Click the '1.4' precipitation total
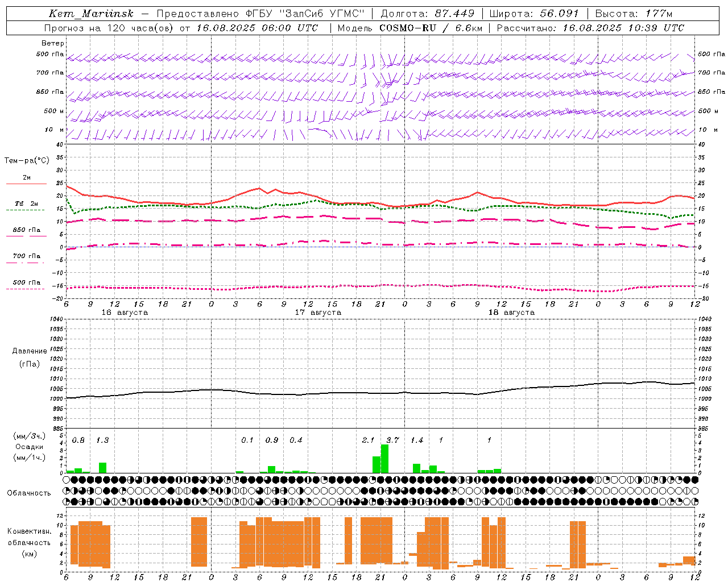This screenshot has width=728, height=582. (x=417, y=440)
